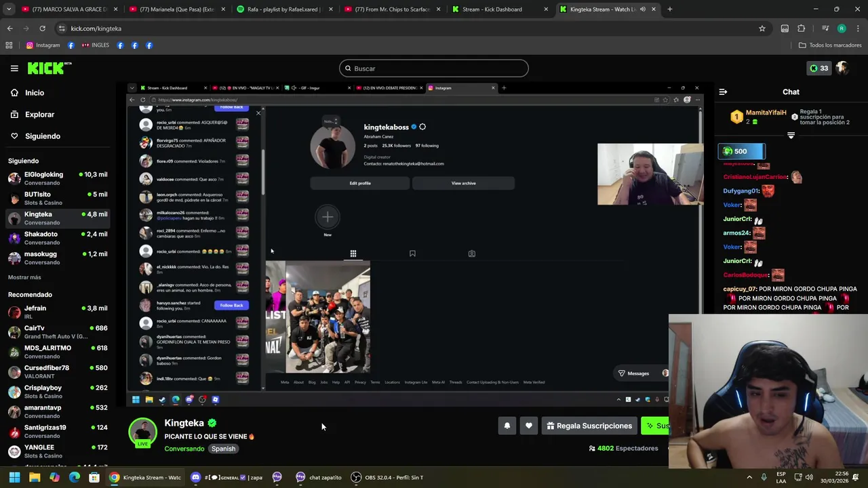This screenshot has height=488, width=868.
Task: Open the 33 Kicks balance button
Action: pos(818,68)
